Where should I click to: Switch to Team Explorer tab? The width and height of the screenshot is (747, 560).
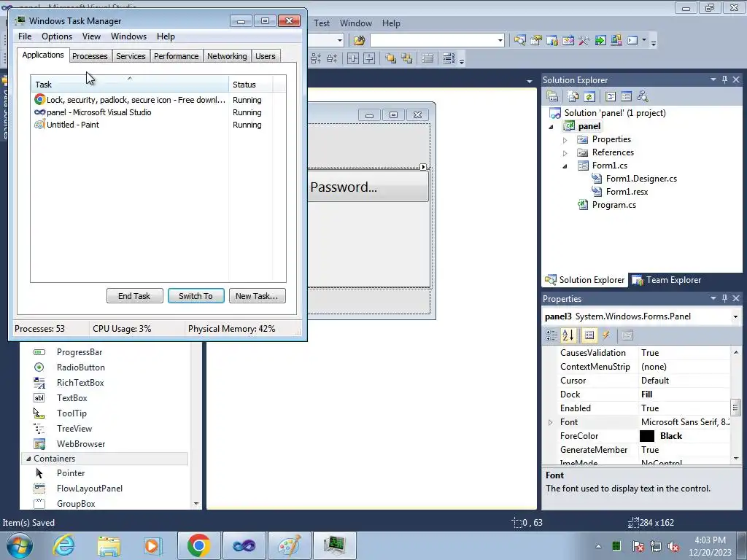click(x=667, y=280)
